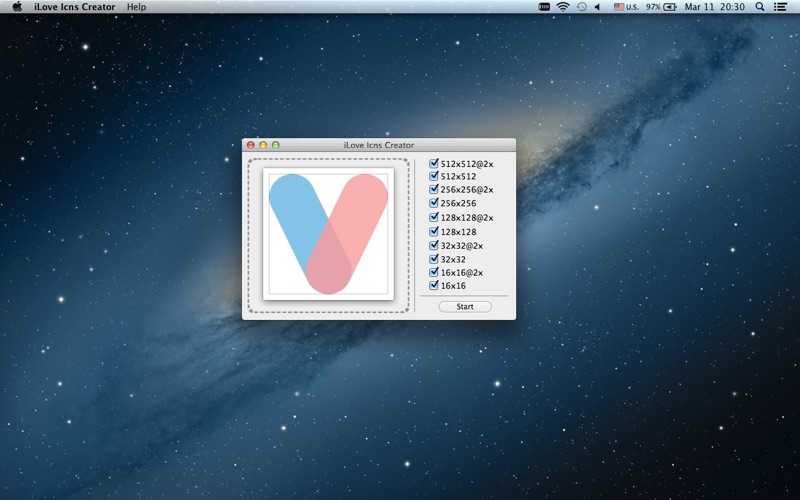Disable the 256x256@2x size option

pos(434,189)
